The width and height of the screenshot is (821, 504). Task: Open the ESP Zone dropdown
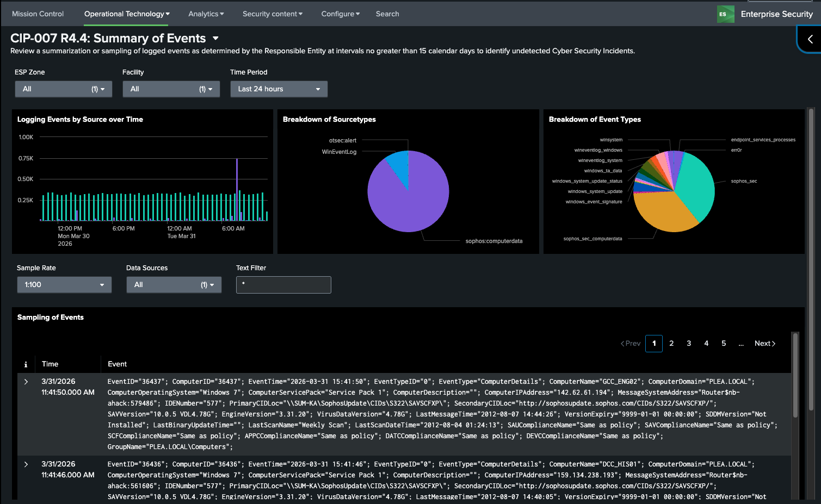(x=63, y=89)
